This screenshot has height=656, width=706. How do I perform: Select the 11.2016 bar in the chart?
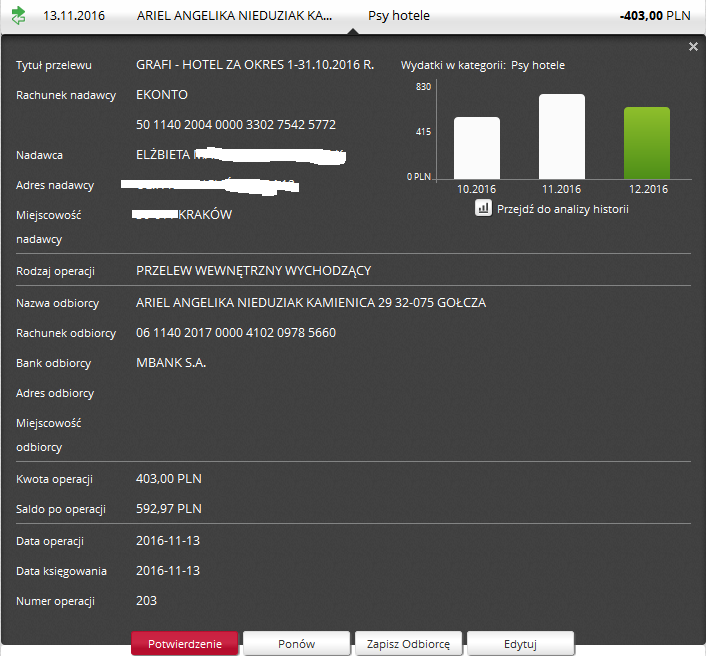tap(561, 137)
